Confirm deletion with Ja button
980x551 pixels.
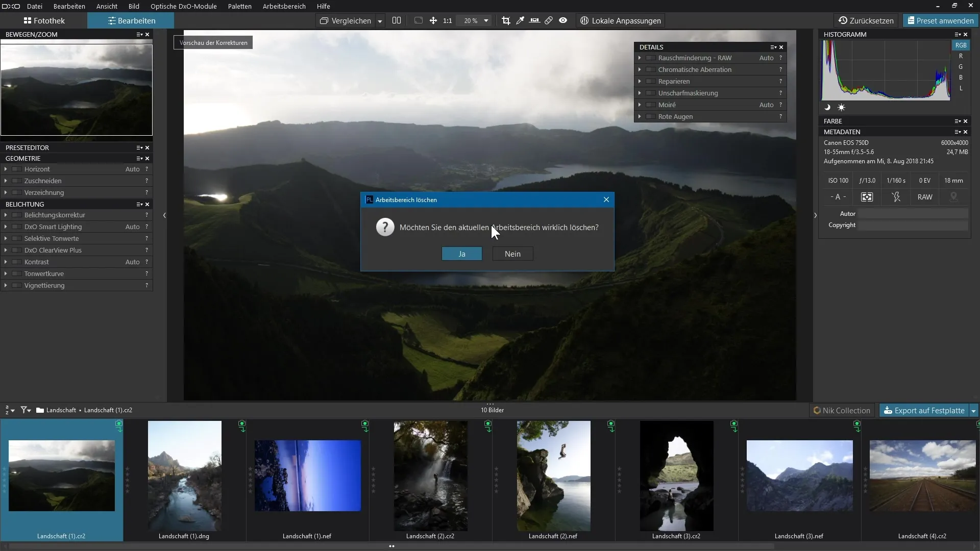[461, 254]
